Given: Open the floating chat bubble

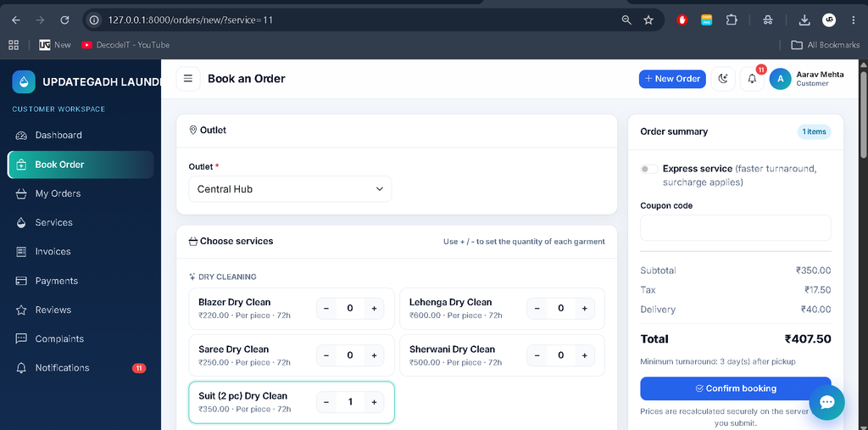Looking at the screenshot, I should [x=827, y=402].
